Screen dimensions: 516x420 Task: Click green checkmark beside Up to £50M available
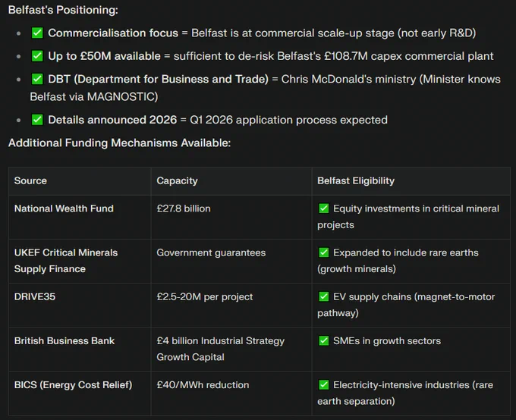37,56
